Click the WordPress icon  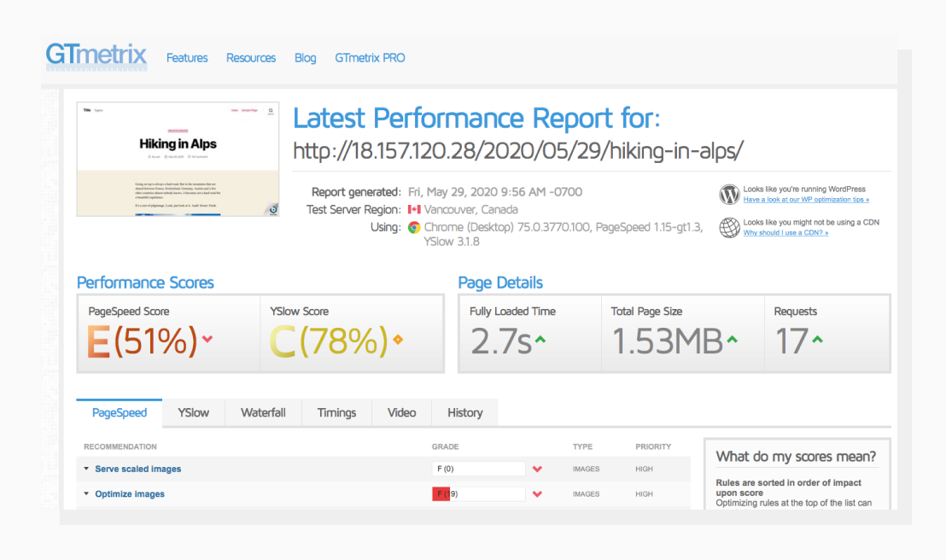tap(728, 195)
